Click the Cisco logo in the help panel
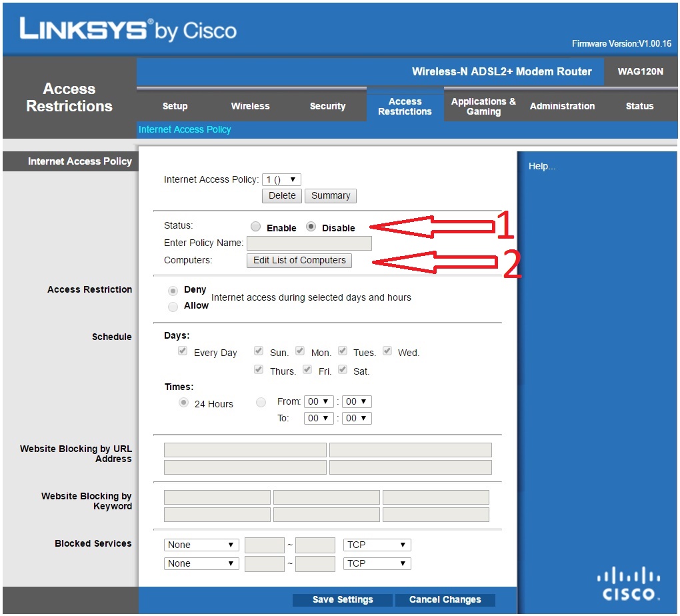Screen dimensions: 680x616 (629, 583)
